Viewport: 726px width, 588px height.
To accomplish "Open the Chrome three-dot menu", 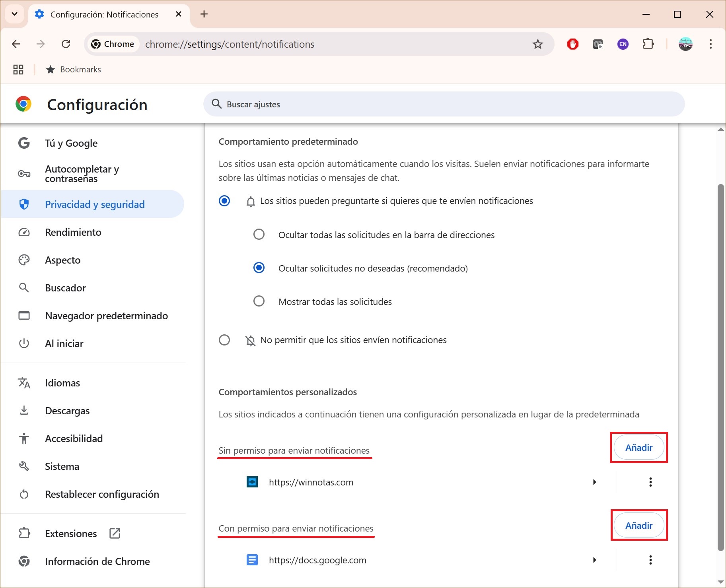I will [x=710, y=44].
